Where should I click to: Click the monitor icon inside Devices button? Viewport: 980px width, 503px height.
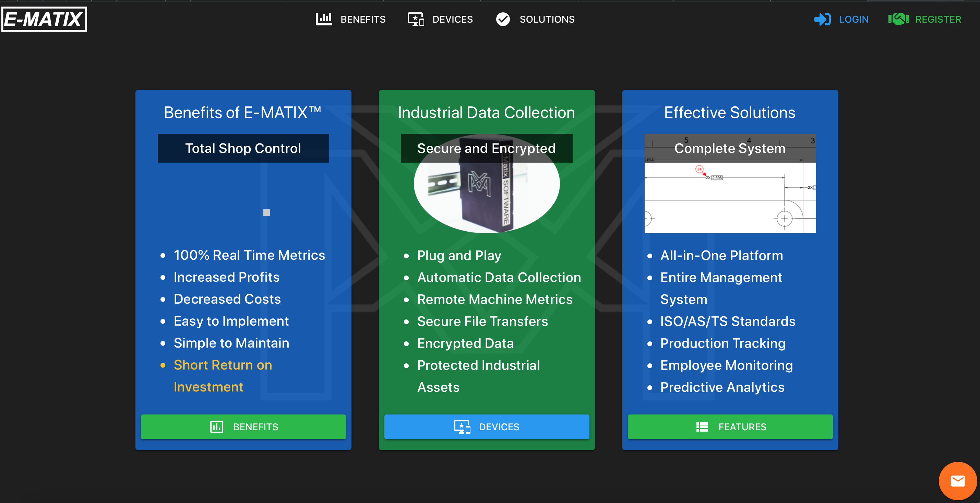[x=462, y=427]
